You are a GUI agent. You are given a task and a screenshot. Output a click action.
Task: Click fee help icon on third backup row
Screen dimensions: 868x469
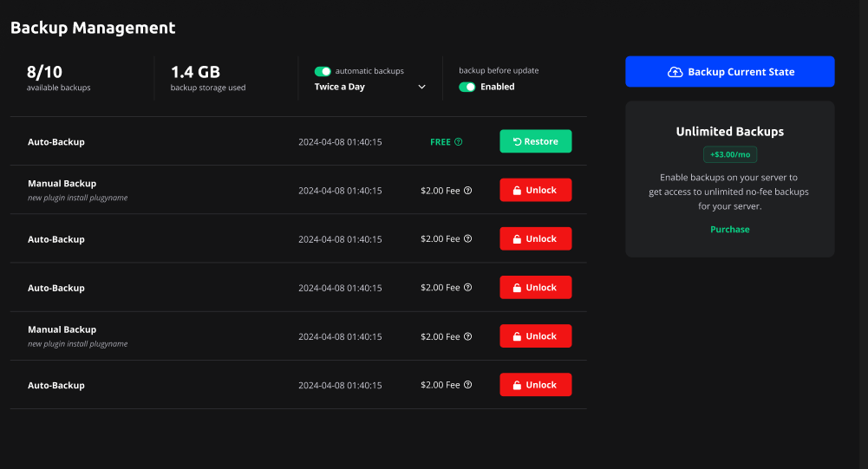click(x=468, y=239)
